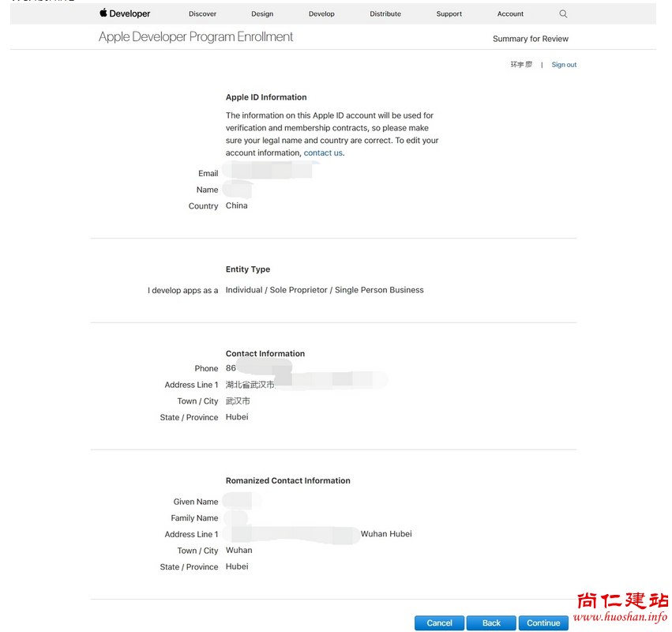Click Continue to proceed with enrollment
The height and width of the screenshot is (632, 672).
pos(543,623)
